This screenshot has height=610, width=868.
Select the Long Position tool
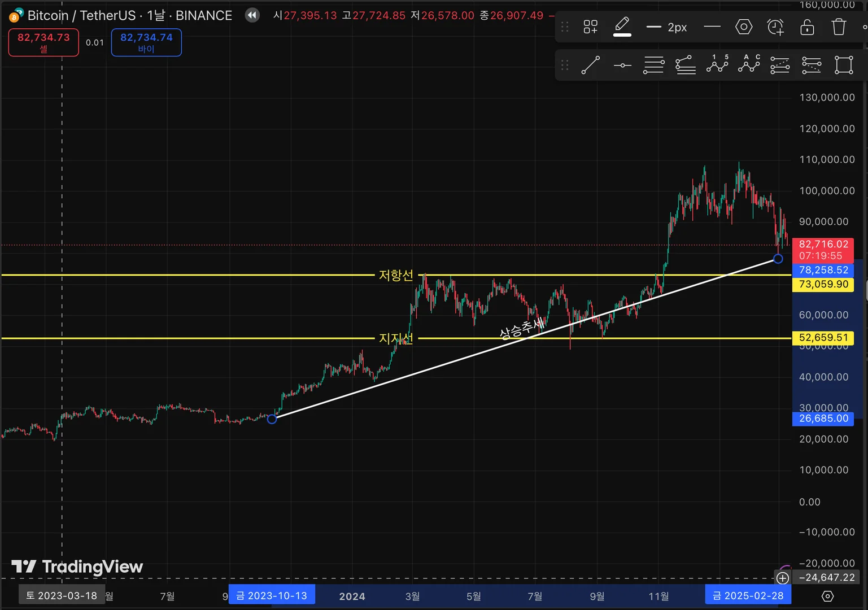tap(780, 65)
